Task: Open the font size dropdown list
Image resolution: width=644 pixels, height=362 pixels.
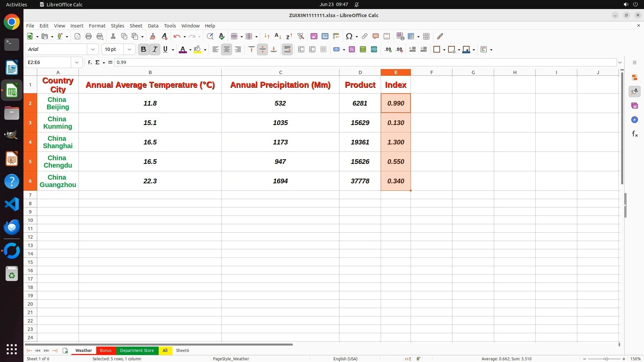Action: 129,49
